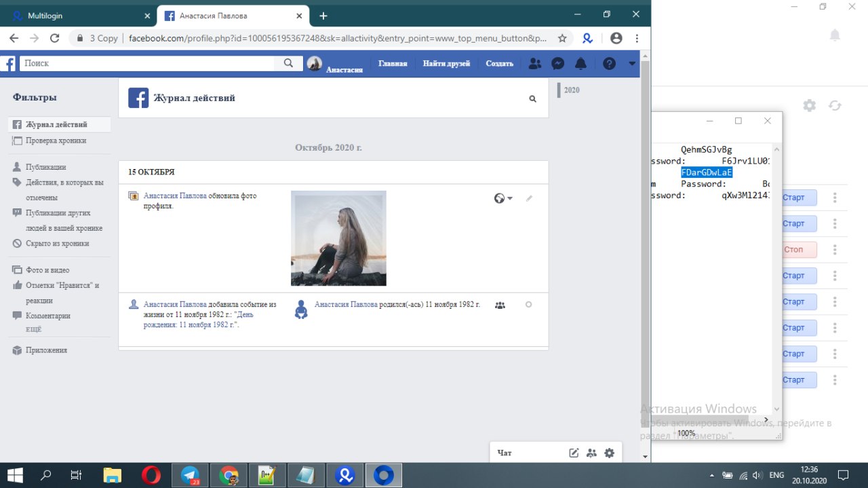
Task: Select the Анастасия Павлова browser tab
Action: pyautogui.click(x=233, y=16)
